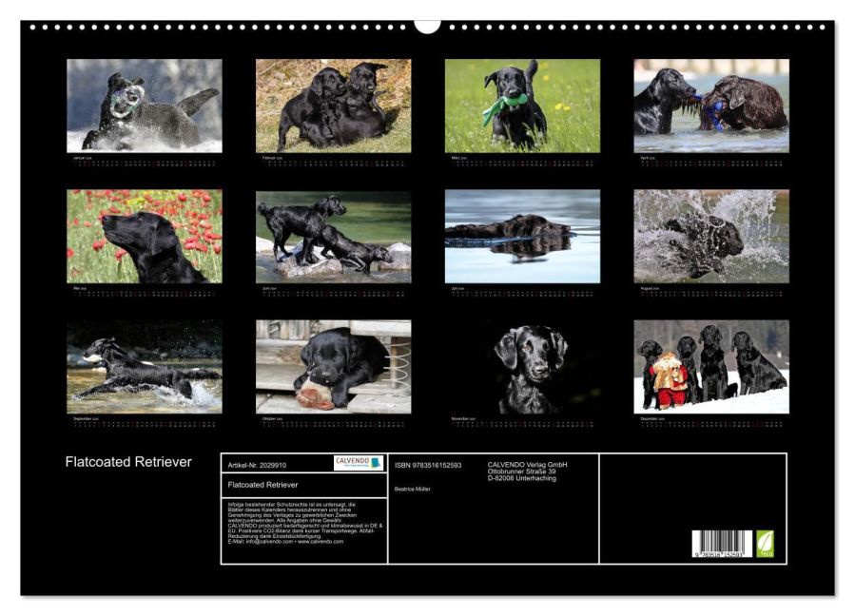Click the www.calvendo.com web address
This screenshot has width=855, height=616.
(321, 541)
